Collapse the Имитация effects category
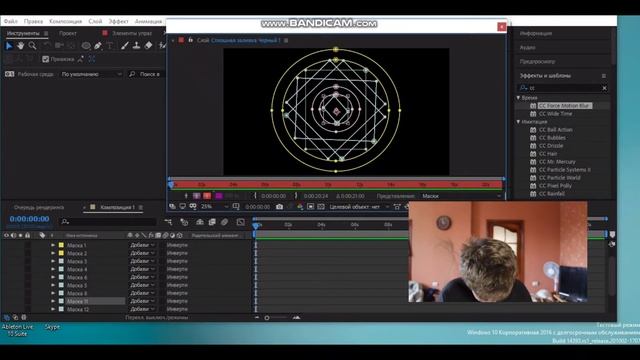640x360 pixels. click(x=518, y=122)
